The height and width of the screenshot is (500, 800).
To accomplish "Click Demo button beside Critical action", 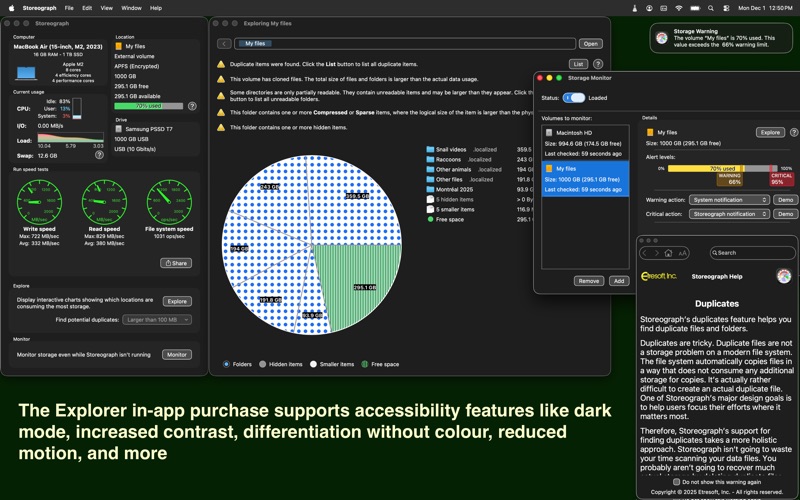I will click(786, 214).
